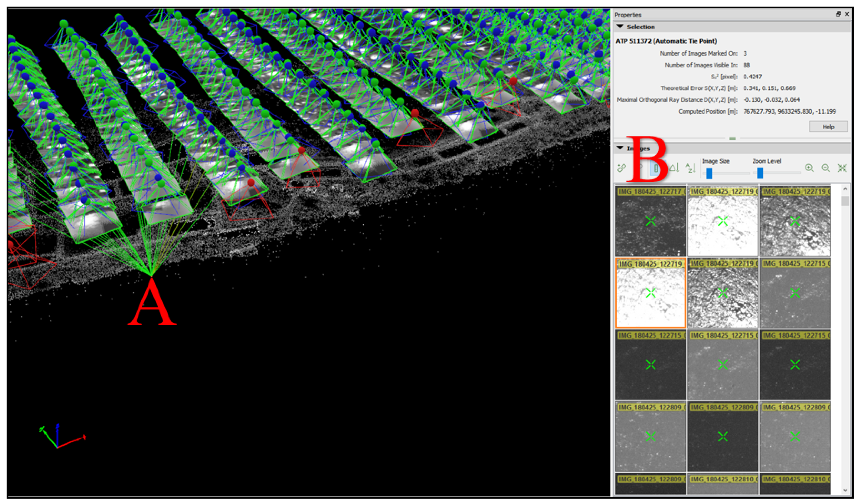Click the Image Size slider handle
The image size is (861, 504).
click(709, 173)
